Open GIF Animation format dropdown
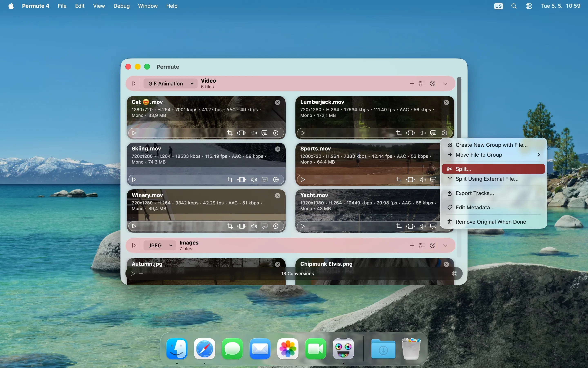588x368 pixels. tap(170, 83)
